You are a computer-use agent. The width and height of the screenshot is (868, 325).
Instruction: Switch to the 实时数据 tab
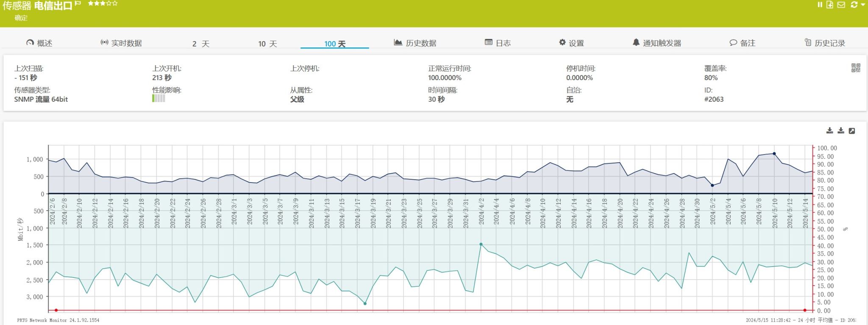tap(121, 43)
